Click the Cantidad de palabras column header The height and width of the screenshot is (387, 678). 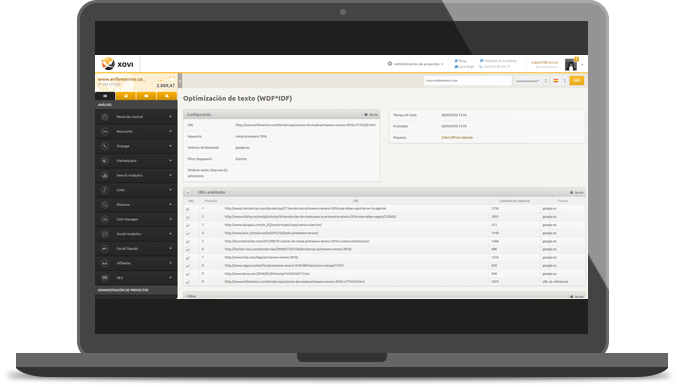(514, 201)
